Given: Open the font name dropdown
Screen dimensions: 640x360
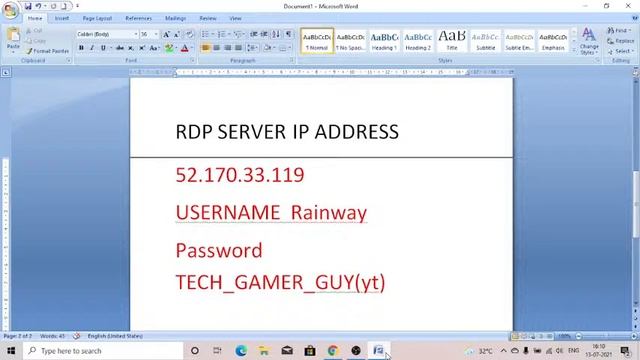Looking at the screenshot, I should coord(136,34).
